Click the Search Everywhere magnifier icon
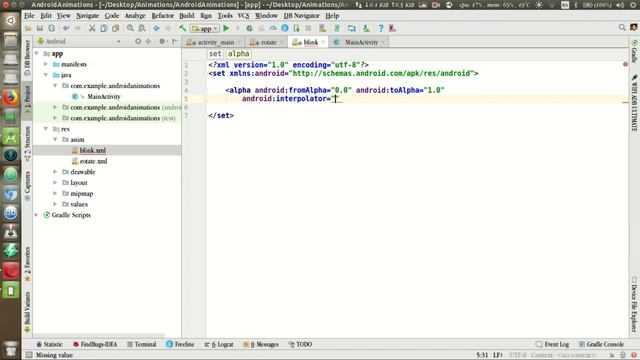Image resolution: width=640 pixels, height=360 pixels. 622,27
